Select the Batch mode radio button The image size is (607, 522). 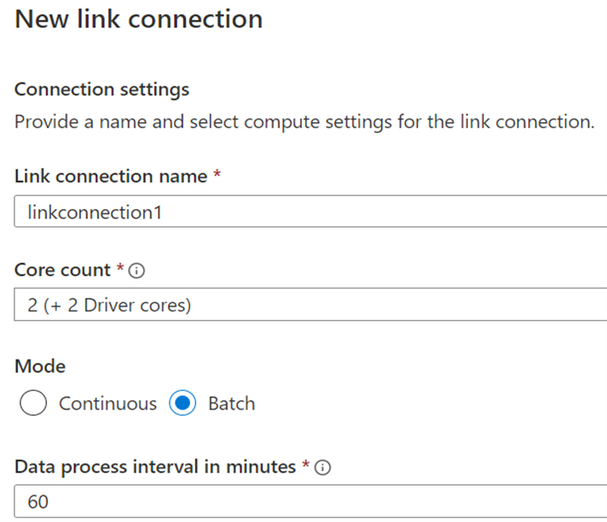click(182, 403)
